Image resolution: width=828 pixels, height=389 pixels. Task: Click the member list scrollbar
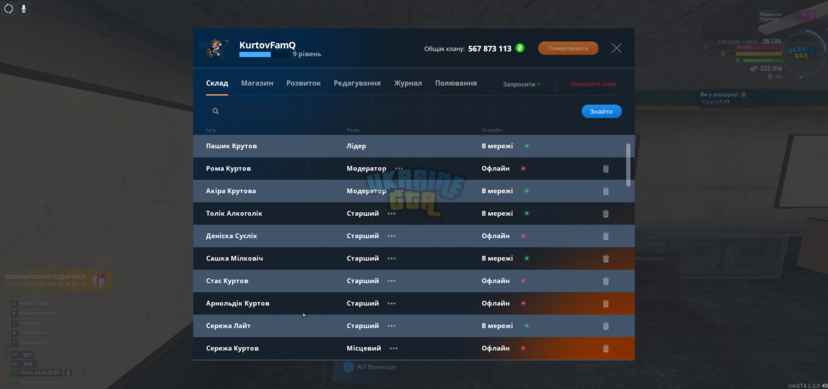point(628,165)
